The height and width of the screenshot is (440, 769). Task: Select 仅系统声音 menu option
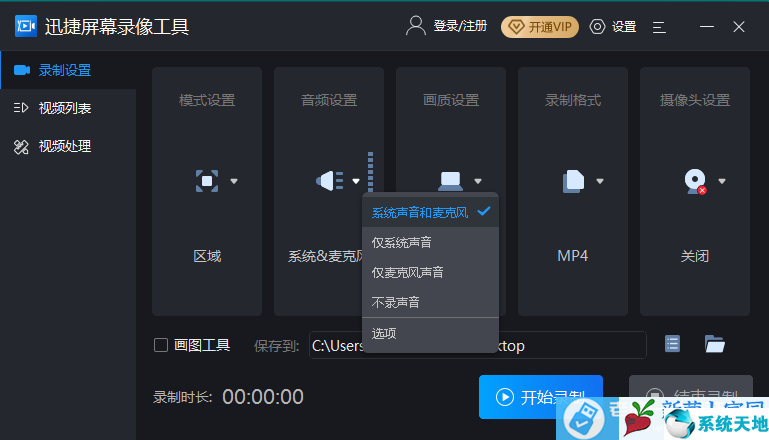click(430, 242)
